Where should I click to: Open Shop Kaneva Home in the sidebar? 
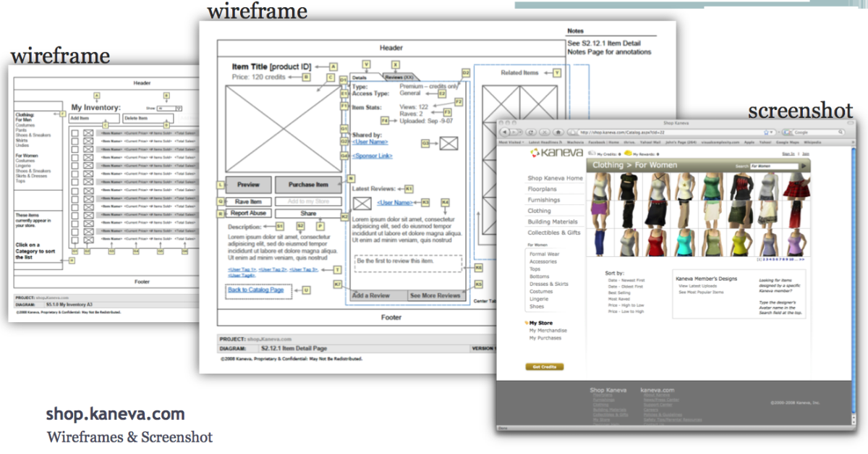tap(556, 178)
